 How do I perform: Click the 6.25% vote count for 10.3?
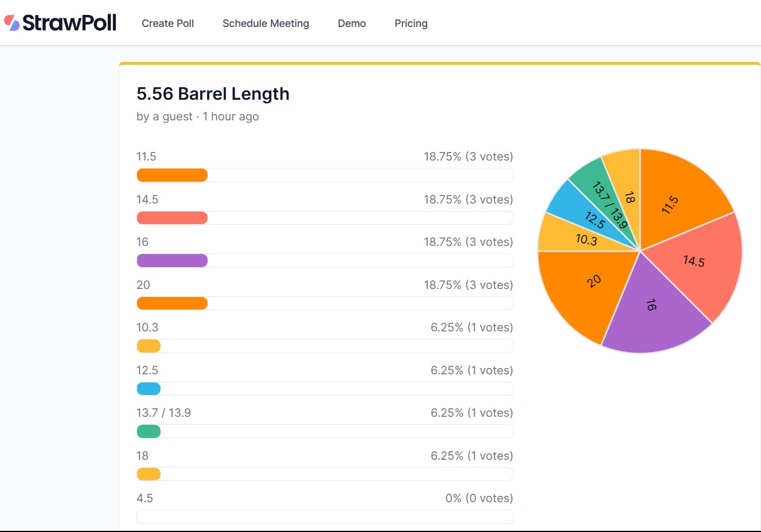472,327
